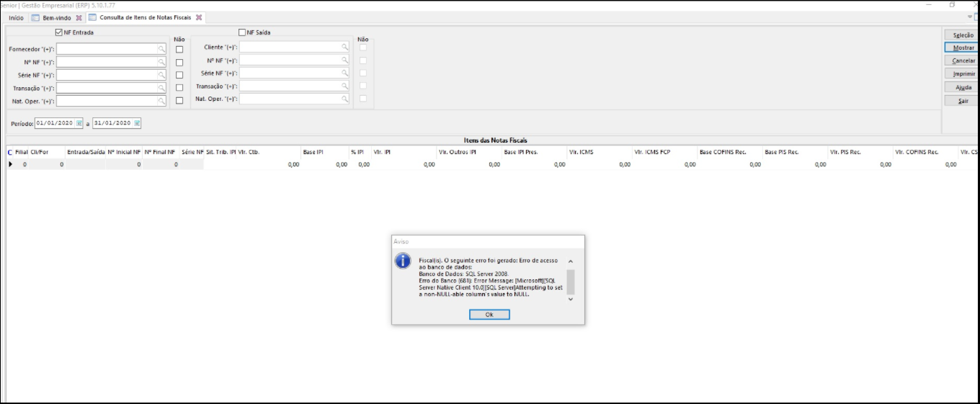Click the Série NF input under NF Entrada
This screenshot has height=404, width=980.
107,75
